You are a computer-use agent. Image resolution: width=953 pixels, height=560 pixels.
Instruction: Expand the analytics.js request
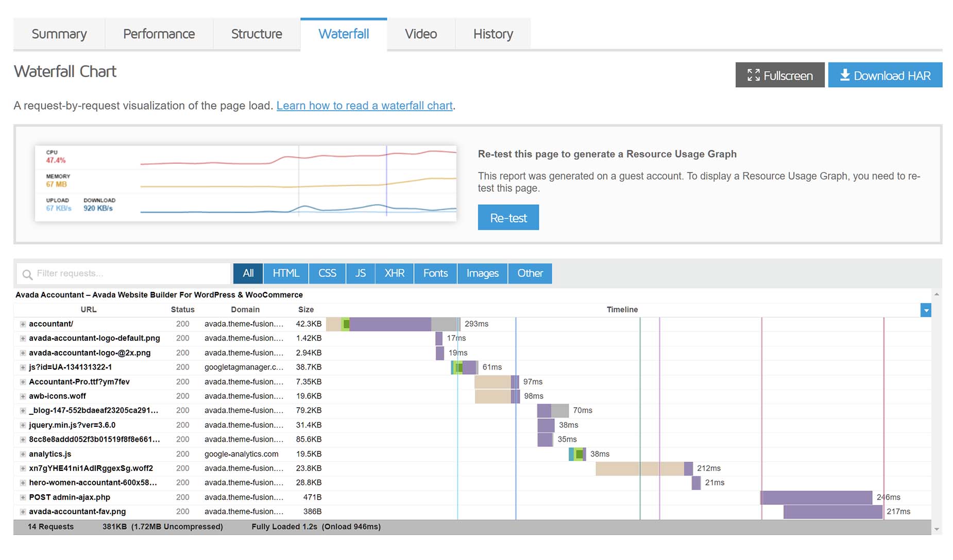click(x=23, y=454)
